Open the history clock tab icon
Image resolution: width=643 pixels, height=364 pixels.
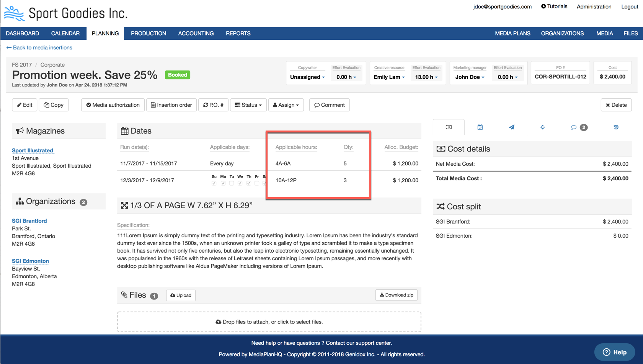tap(616, 127)
